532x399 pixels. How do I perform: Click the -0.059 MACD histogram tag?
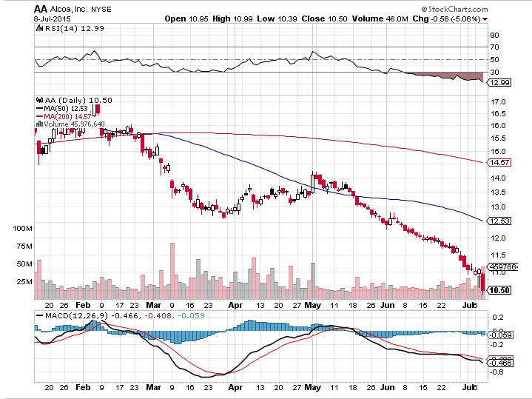(x=500, y=335)
